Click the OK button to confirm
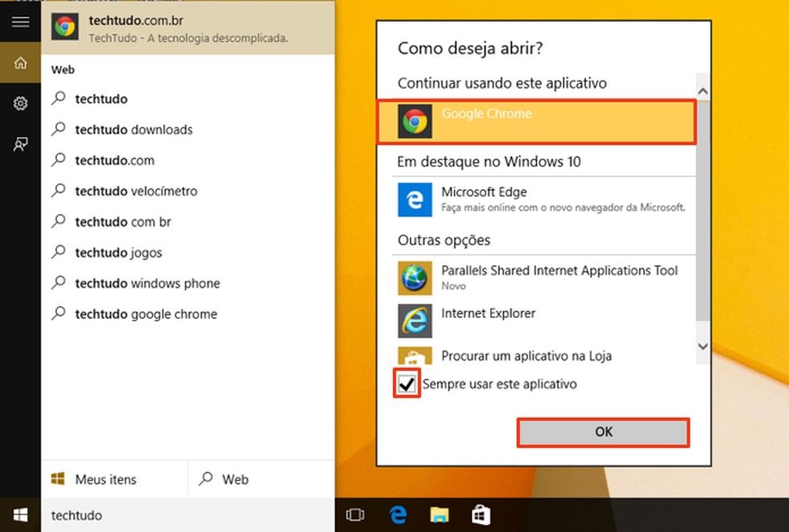Viewport: 789px width, 532px height. (603, 432)
